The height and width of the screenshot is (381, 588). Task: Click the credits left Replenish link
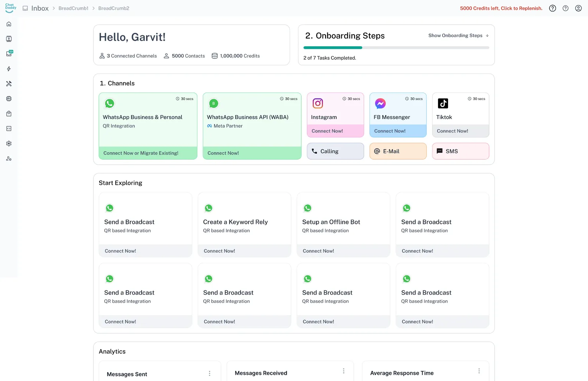pyautogui.click(x=501, y=8)
